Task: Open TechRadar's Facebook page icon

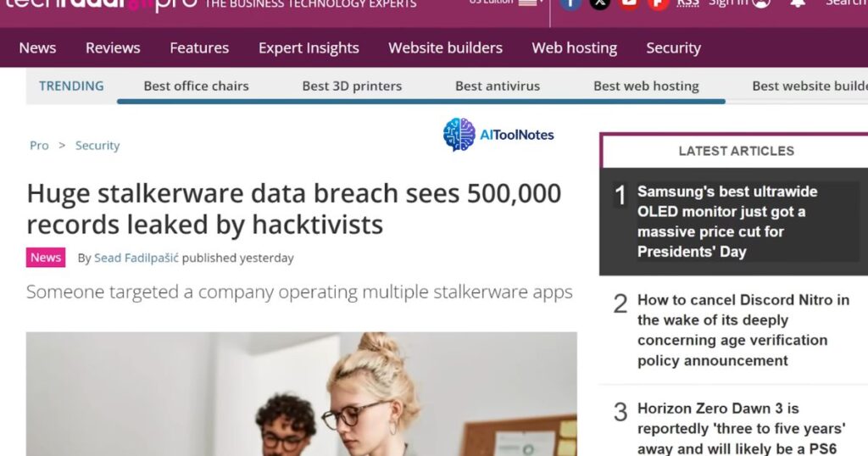Action: [x=570, y=3]
